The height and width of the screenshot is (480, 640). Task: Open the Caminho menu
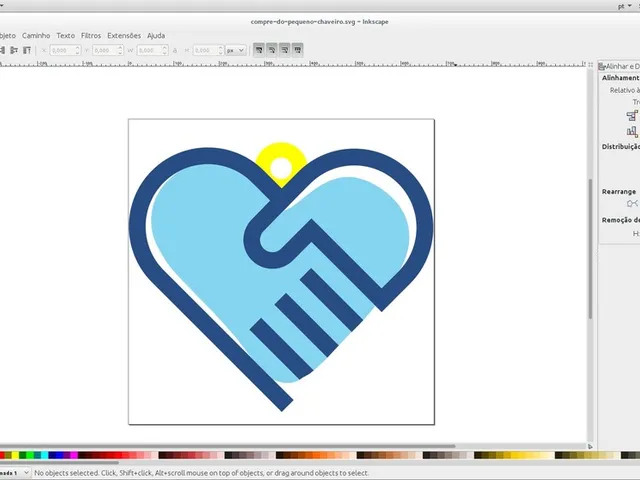[36, 36]
